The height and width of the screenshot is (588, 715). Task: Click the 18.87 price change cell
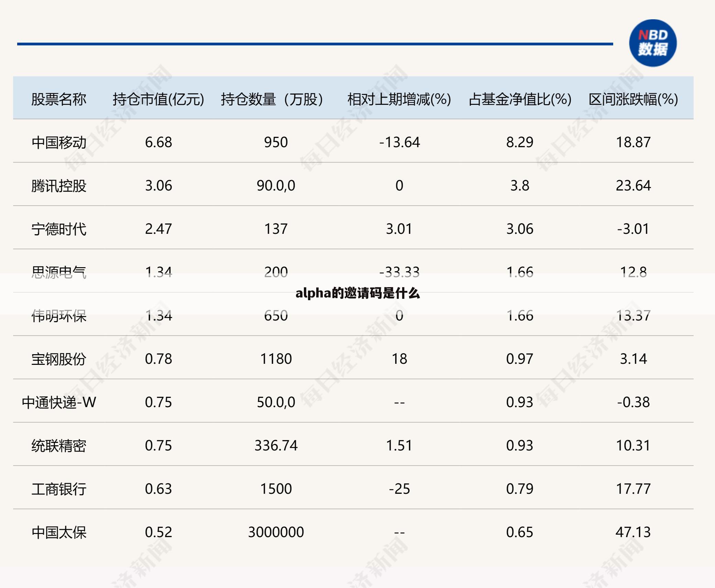[x=633, y=142]
